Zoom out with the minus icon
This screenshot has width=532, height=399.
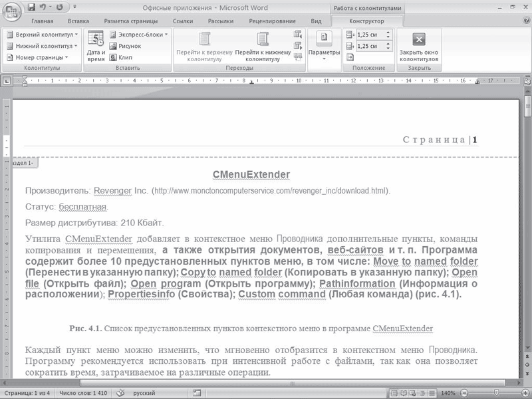click(464, 393)
